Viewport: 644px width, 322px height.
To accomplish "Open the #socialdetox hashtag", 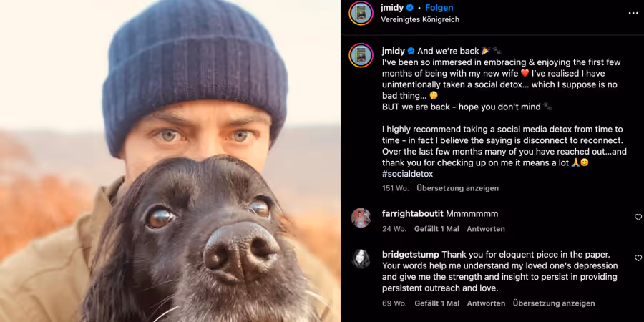I will coord(407,174).
